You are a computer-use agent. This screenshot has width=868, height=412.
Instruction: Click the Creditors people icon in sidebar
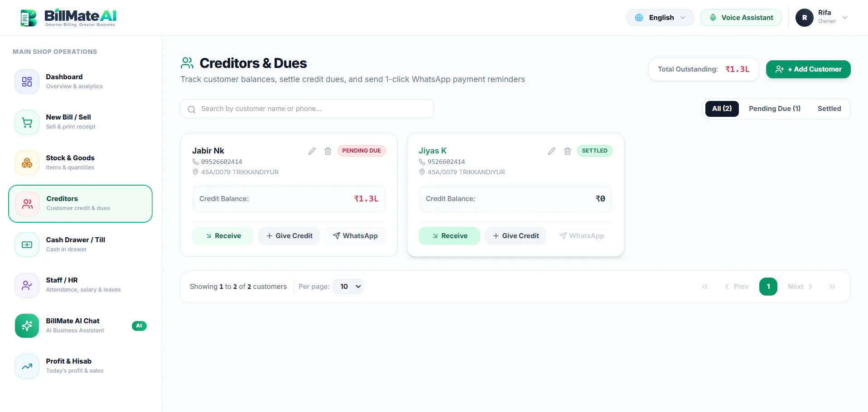coord(28,204)
